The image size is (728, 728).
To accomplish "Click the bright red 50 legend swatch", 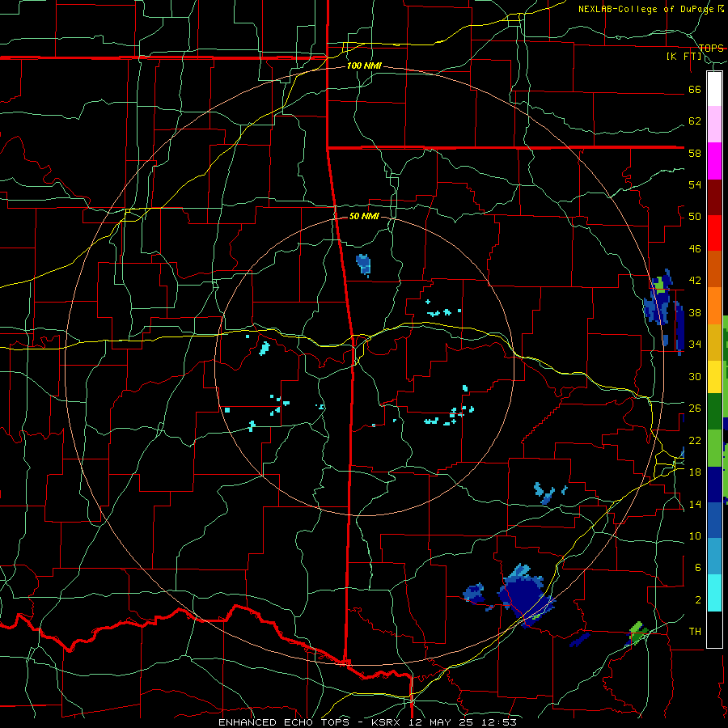I will [714, 233].
